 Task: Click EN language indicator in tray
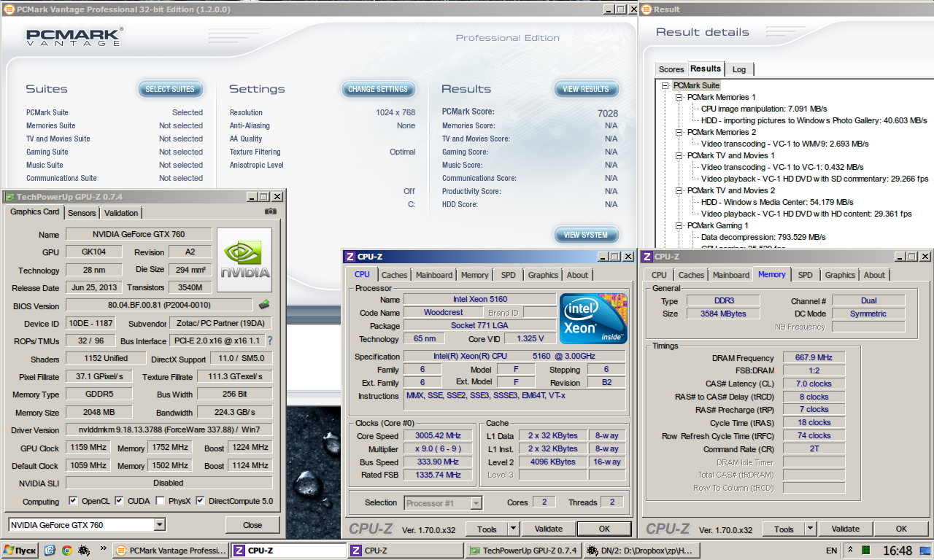[x=831, y=551]
